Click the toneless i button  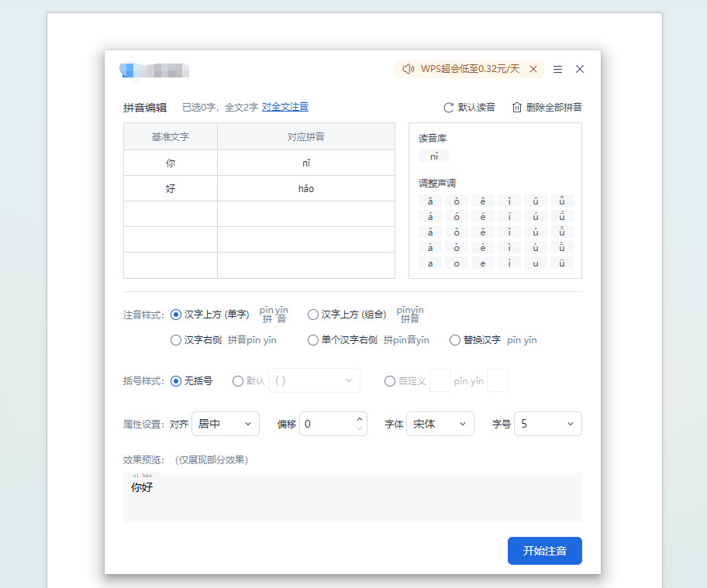click(x=509, y=263)
